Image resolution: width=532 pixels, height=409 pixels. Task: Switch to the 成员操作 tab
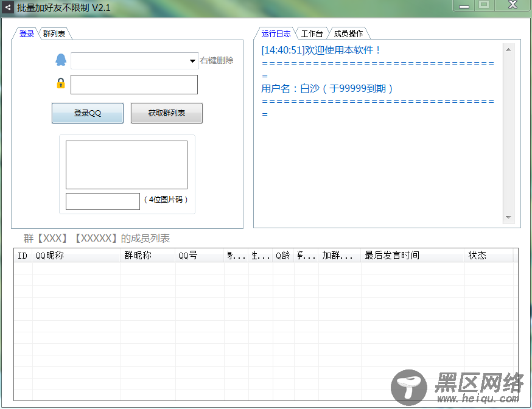tap(348, 33)
